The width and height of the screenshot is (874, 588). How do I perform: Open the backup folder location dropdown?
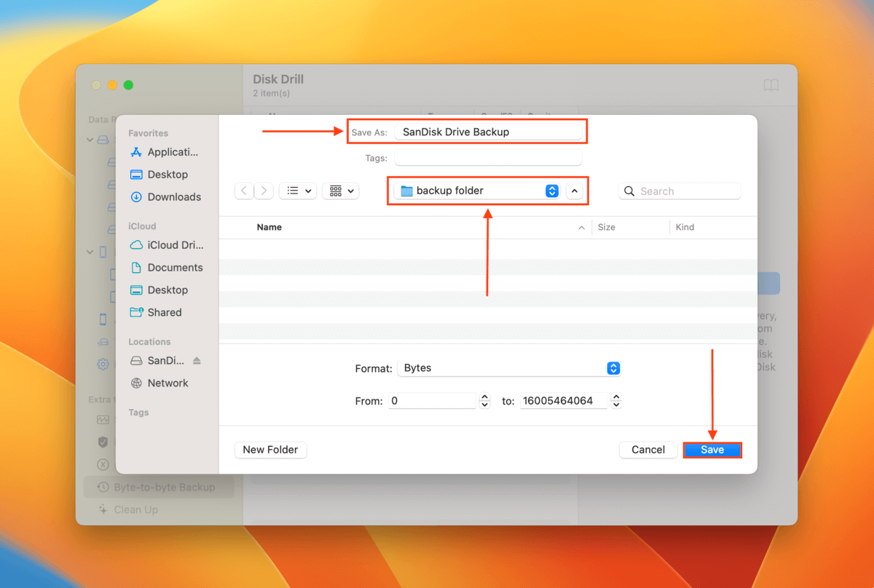pos(478,191)
